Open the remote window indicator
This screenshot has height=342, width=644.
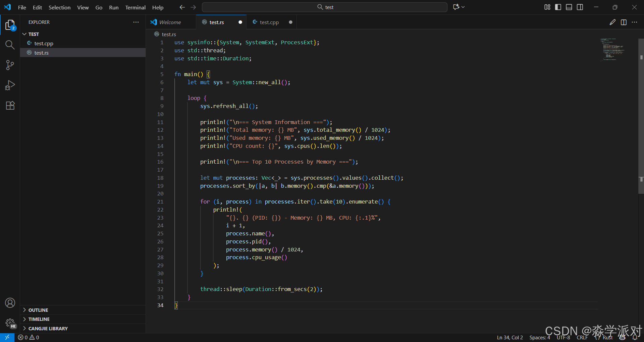point(7,337)
